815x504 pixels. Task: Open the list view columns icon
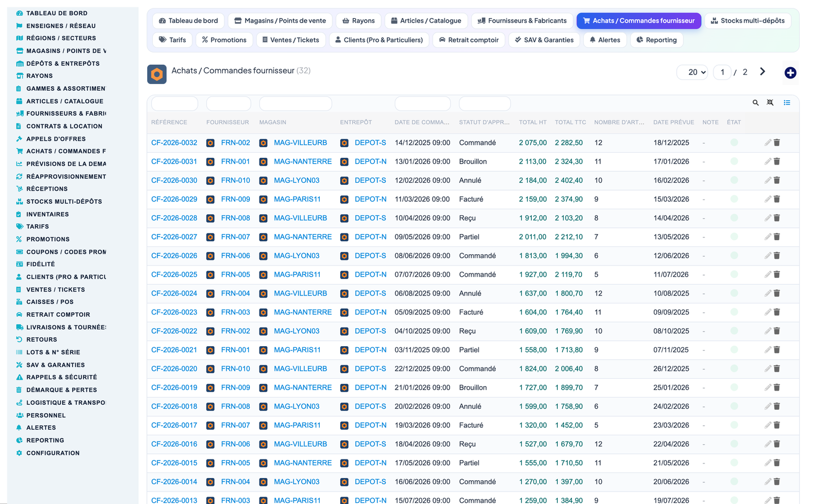click(787, 103)
